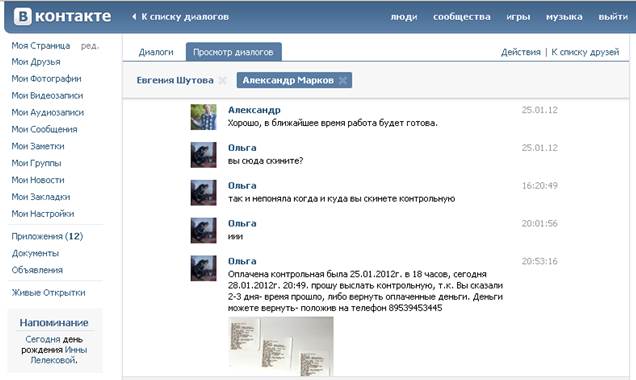This screenshot has height=380, width=636.
Task: Open 'Мои Видеозаписи' in the sidebar
Action: click(47, 96)
